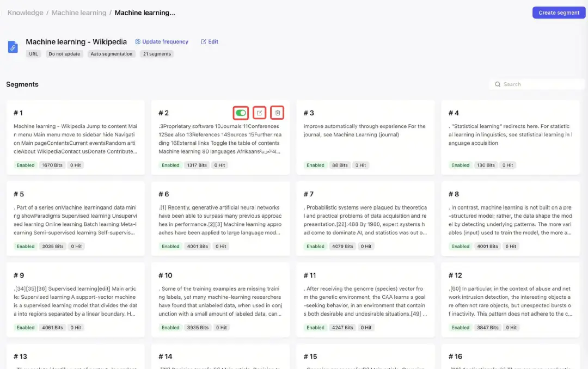Open segment card #8
Image resolution: width=588 pixels, height=369 pixels.
[510, 219]
